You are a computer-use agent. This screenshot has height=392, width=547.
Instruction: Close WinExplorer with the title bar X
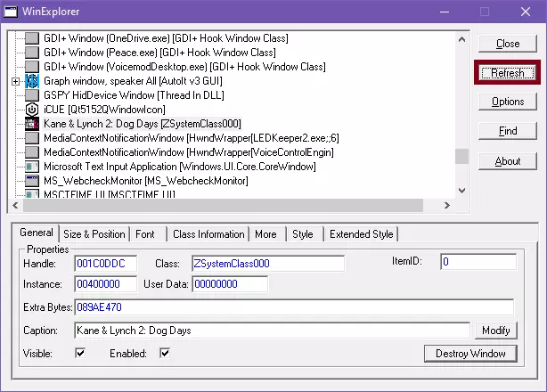526,12
